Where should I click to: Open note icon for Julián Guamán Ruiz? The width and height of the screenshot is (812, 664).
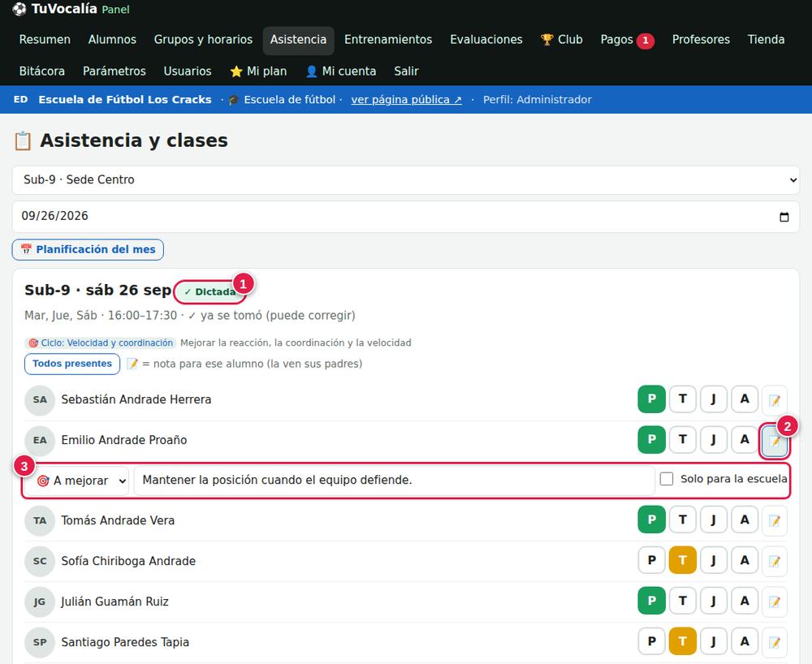pos(774,601)
